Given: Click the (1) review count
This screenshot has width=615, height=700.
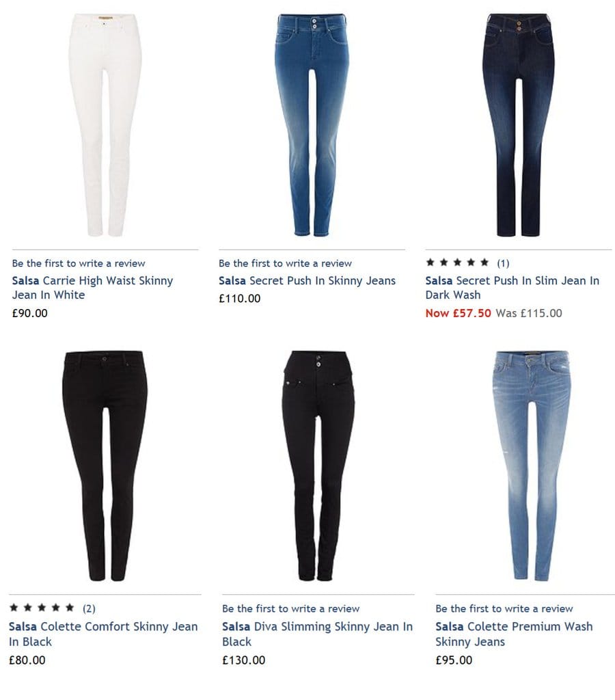Looking at the screenshot, I should [x=503, y=263].
